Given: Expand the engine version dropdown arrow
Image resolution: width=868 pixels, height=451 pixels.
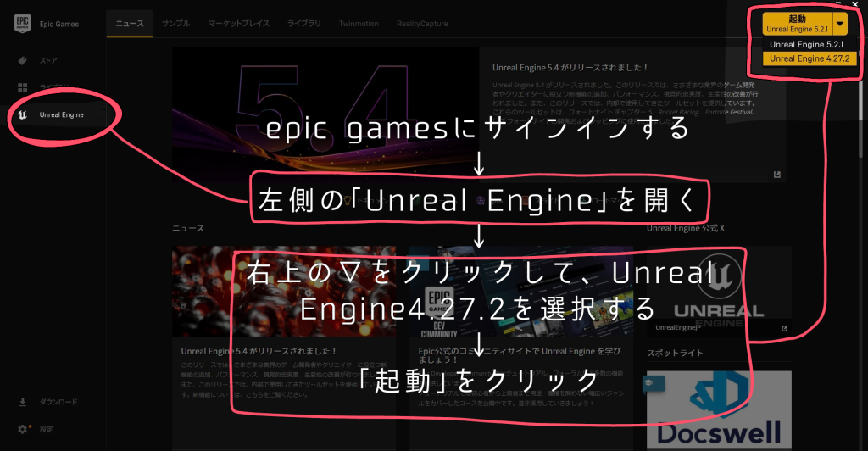Looking at the screenshot, I should (x=839, y=24).
